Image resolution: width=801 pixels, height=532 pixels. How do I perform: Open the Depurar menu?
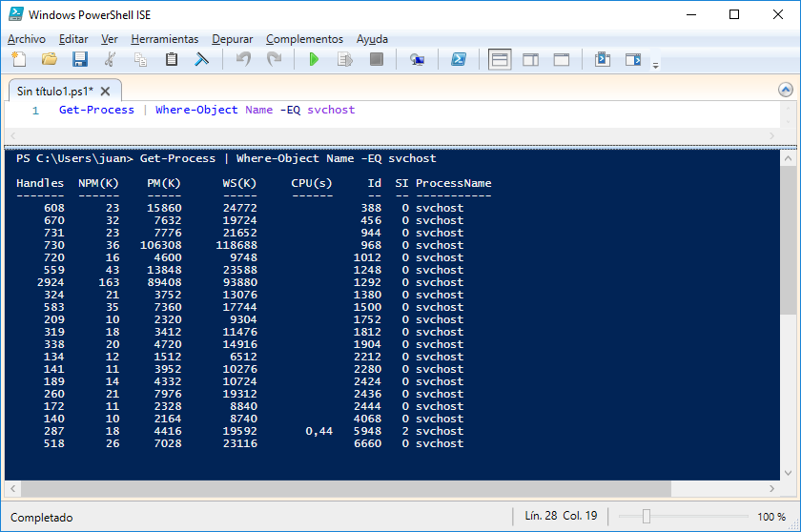(233, 39)
